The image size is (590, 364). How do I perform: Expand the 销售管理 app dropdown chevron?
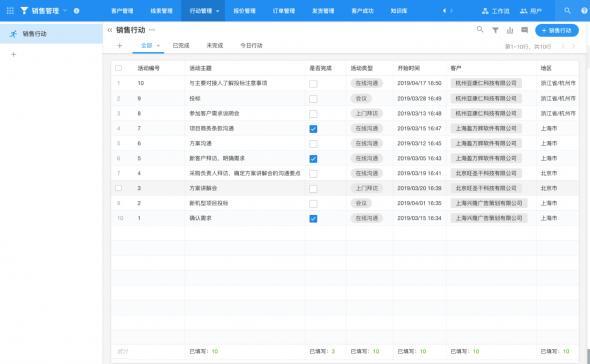[65, 11]
